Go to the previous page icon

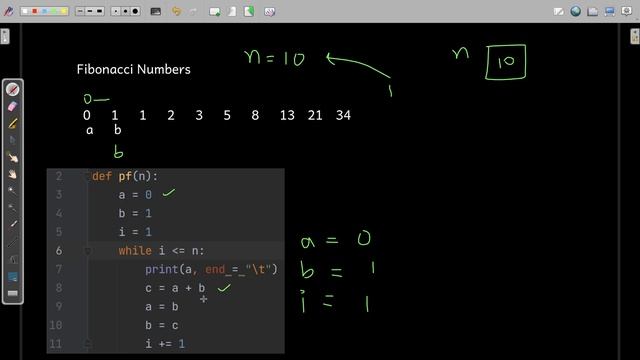[x=232, y=11]
